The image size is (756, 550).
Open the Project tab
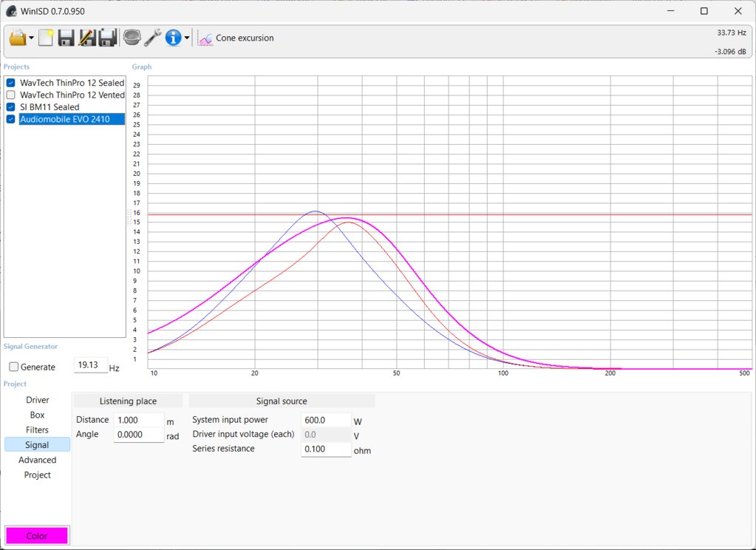[x=37, y=475]
